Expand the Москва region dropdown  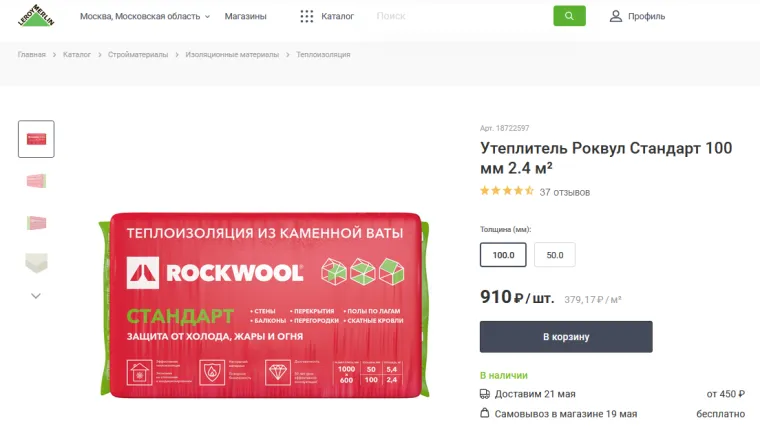point(145,16)
